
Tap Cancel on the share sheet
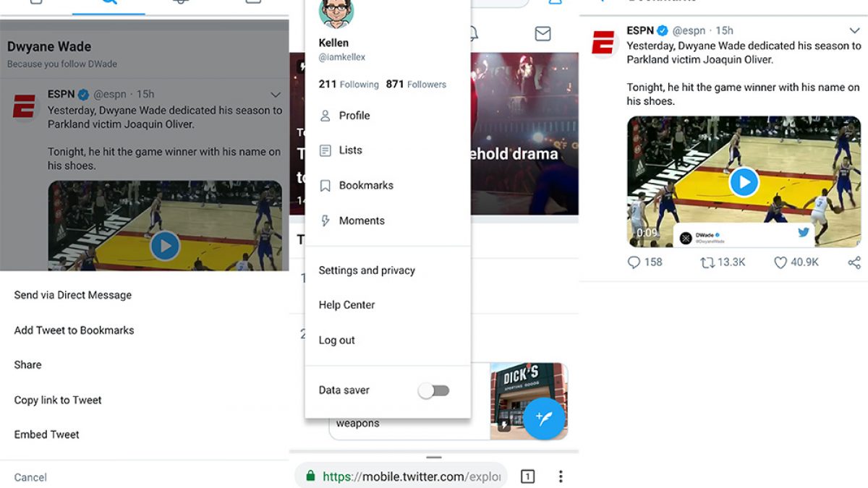(x=30, y=477)
